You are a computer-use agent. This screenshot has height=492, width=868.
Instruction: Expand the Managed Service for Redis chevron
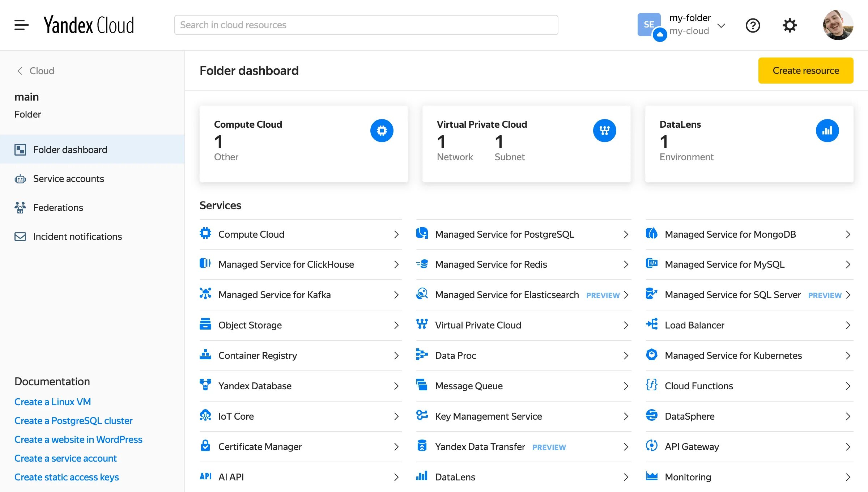[626, 264]
